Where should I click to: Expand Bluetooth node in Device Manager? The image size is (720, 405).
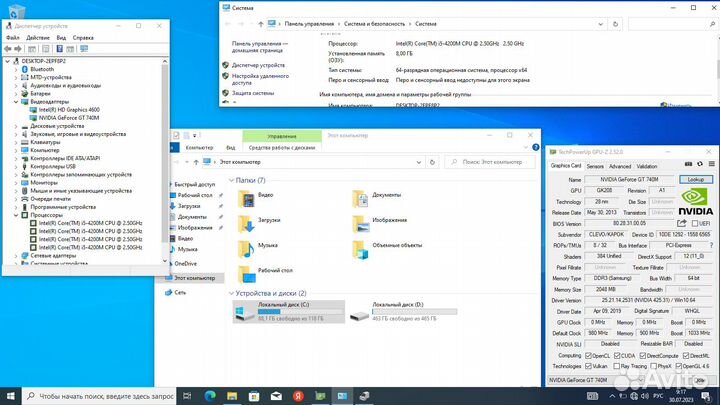tap(16, 69)
